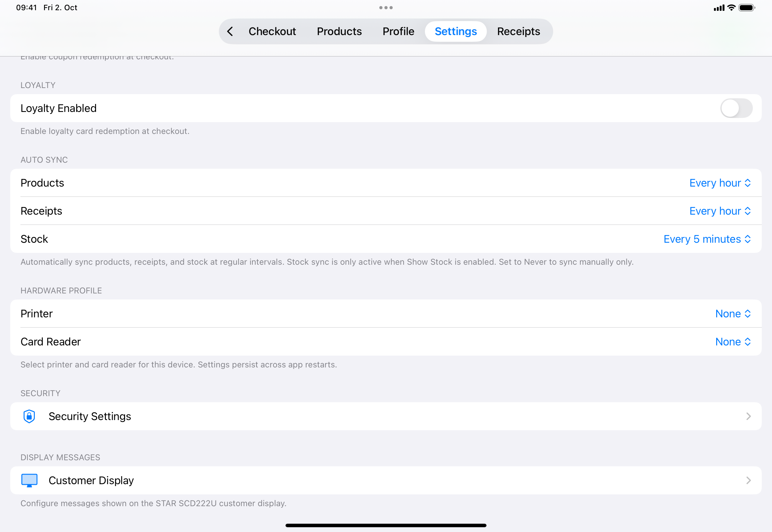Click the Security Settings disclosure chevron

[748, 416]
